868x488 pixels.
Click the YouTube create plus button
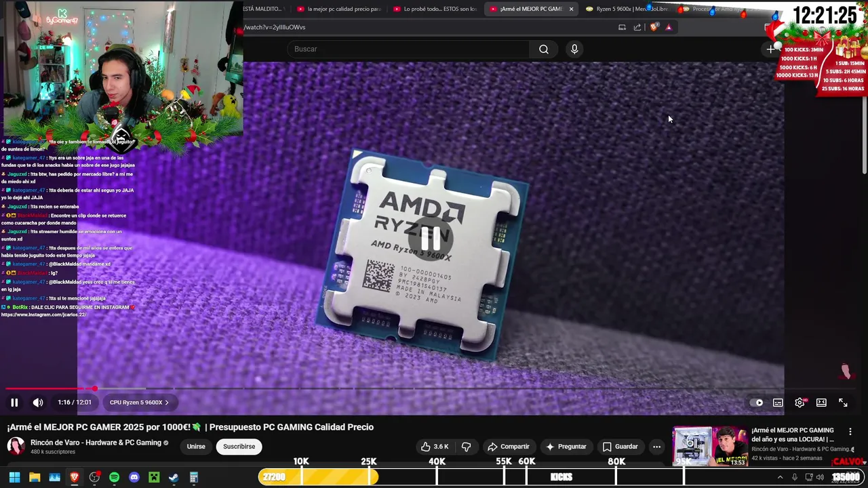[x=770, y=49]
